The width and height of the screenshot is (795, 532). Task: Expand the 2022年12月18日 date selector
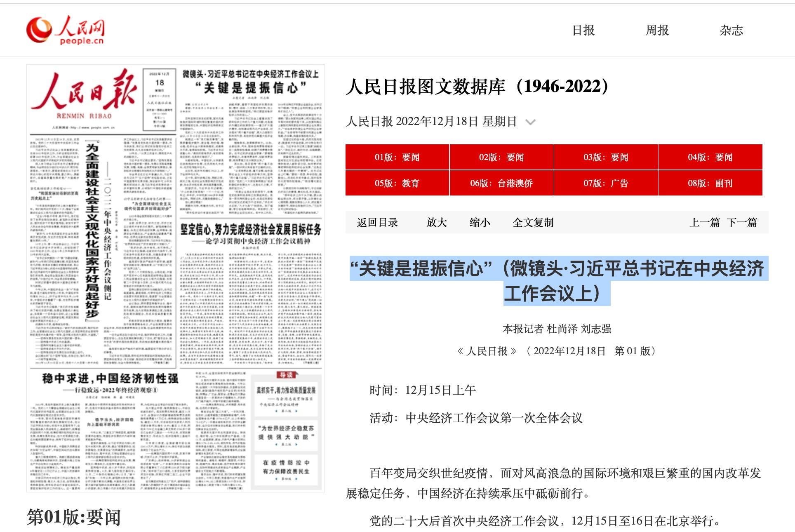[x=432, y=121]
